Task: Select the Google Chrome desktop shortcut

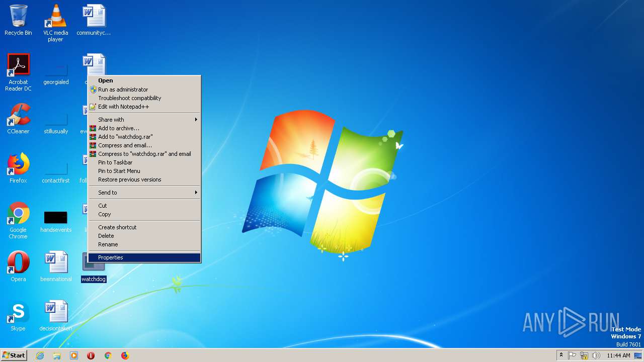Action: (x=18, y=220)
